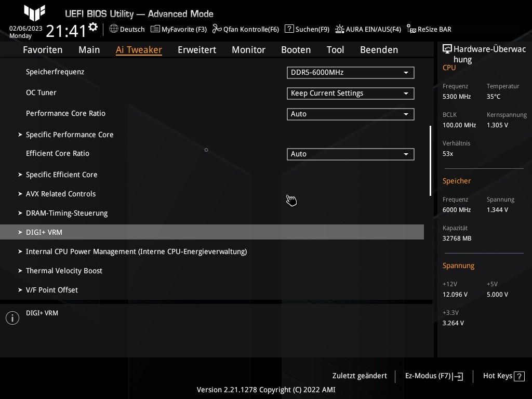Open the Tool tab
The image size is (532, 399).
[335, 50]
